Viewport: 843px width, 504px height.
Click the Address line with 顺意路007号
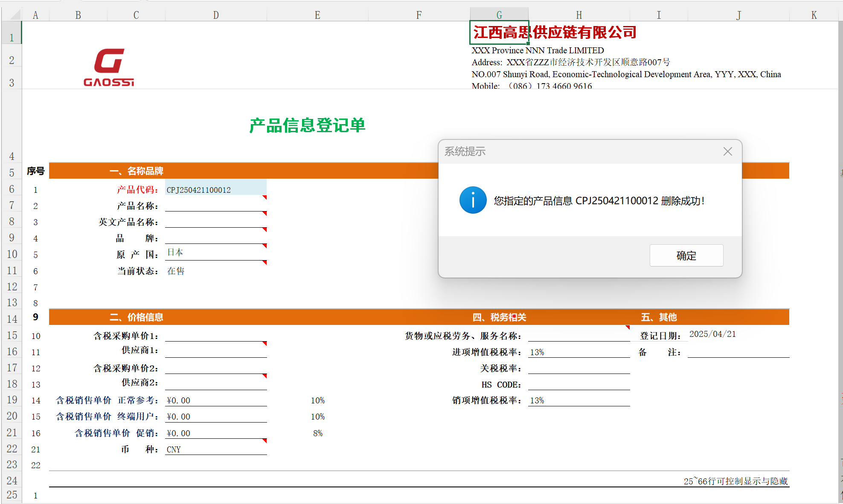tap(571, 62)
